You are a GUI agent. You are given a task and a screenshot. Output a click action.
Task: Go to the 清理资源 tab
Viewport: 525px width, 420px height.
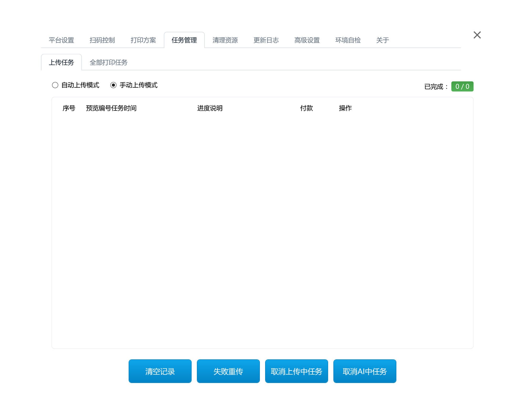[x=225, y=40]
